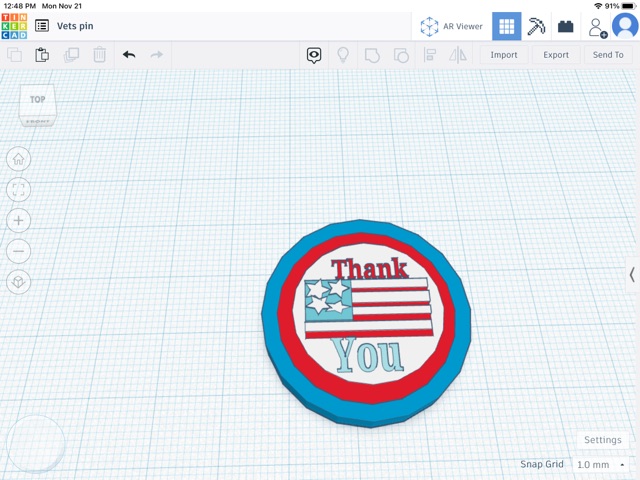Reset to Home view
The height and width of the screenshot is (480, 640).
[x=18, y=159]
